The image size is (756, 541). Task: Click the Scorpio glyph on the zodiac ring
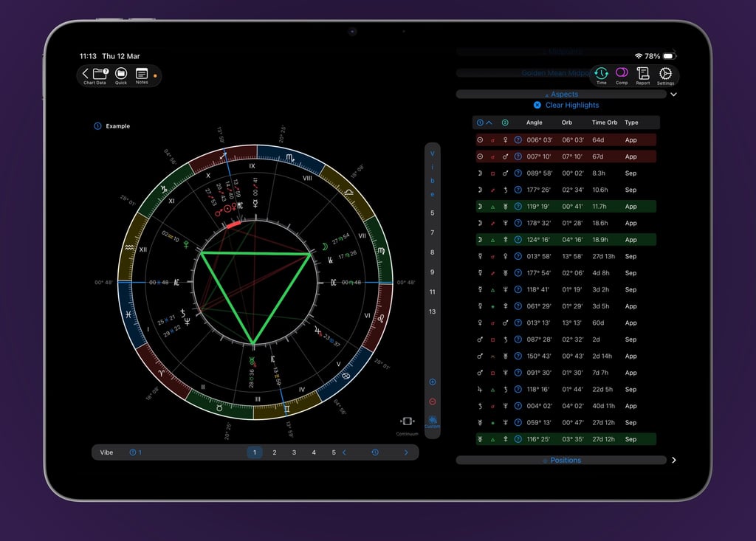289,158
